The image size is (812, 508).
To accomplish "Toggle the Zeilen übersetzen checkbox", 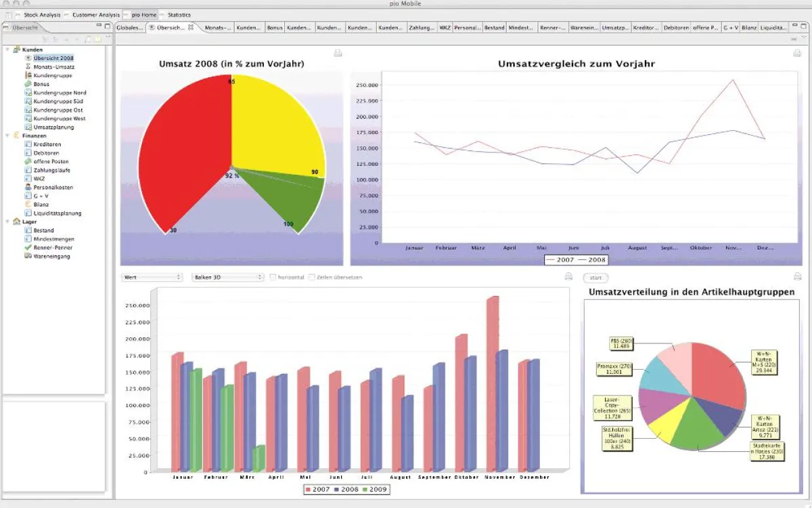I will click(x=312, y=277).
